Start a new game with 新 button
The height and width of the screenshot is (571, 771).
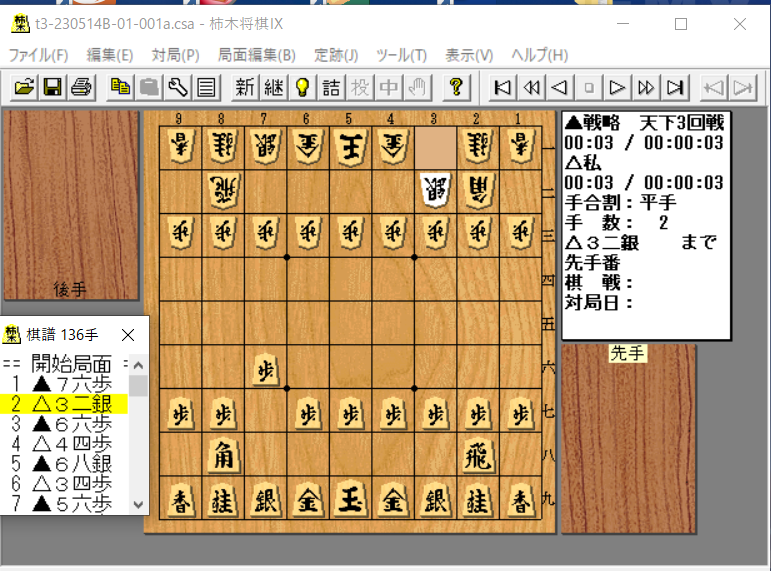coord(245,87)
